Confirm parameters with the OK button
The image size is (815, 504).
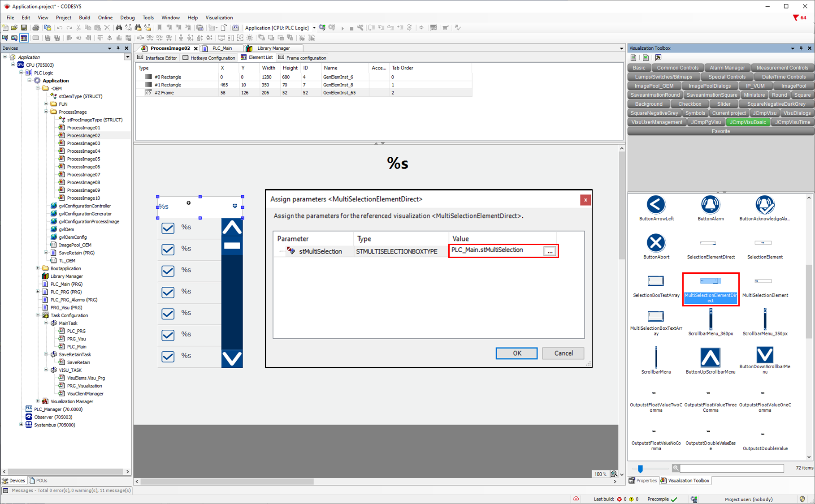pyautogui.click(x=516, y=353)
